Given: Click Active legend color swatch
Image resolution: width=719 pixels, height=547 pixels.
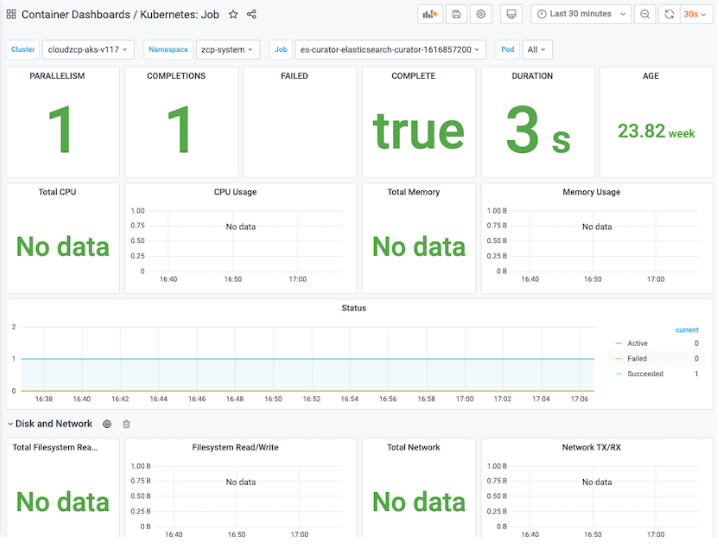Looking at the screenshot, I should point(619,343).
